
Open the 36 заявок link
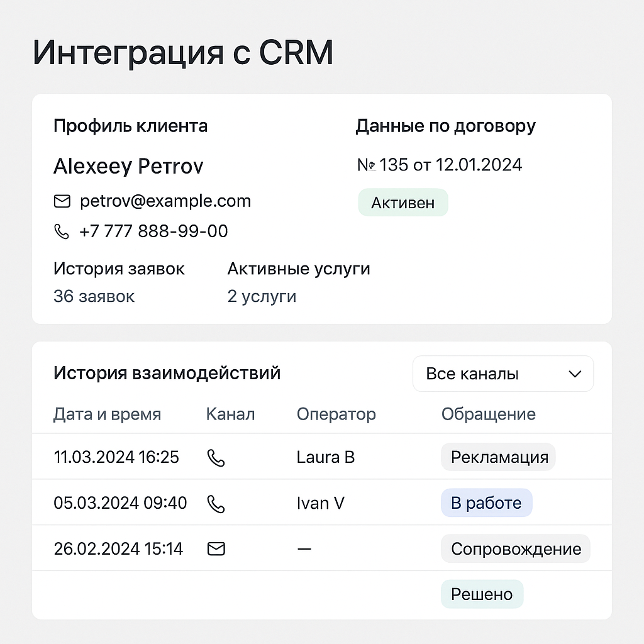[x=94, y=297]
